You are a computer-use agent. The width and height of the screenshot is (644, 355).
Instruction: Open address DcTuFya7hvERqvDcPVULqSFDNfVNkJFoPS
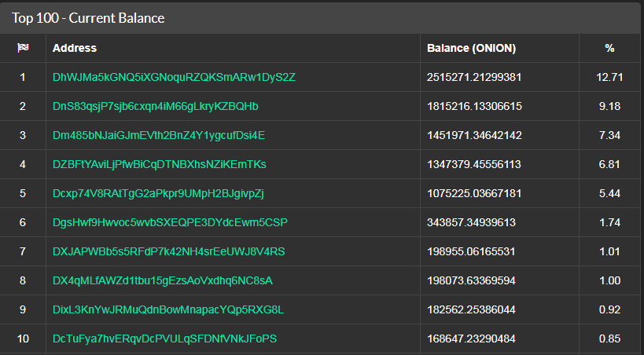pyautogui.click(x=164, y=339)
